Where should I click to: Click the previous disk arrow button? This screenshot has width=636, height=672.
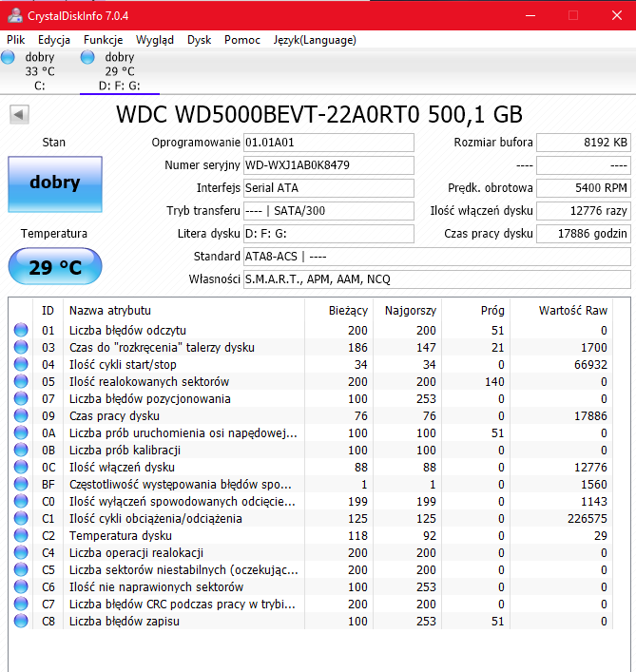pyautogui.click(x=19, y=114)
